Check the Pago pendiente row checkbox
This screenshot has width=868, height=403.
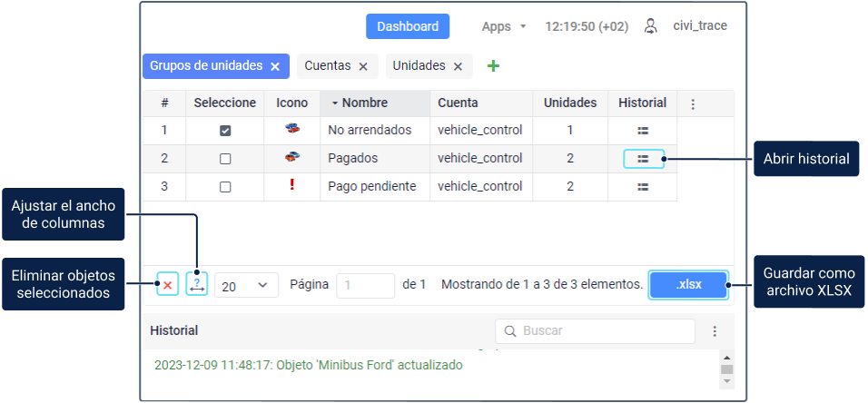click(x=225, y=187)
